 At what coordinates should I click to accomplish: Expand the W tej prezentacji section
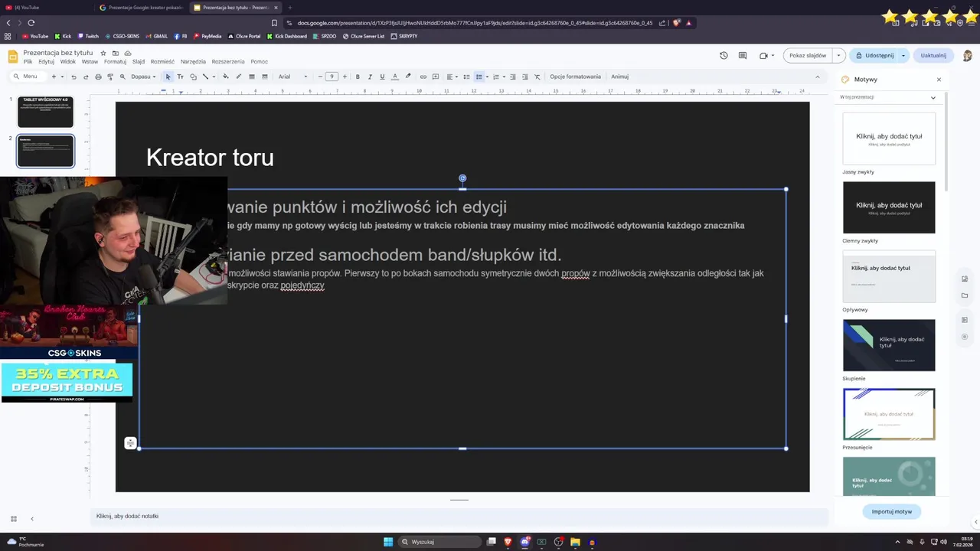click(x=888, y=97)
